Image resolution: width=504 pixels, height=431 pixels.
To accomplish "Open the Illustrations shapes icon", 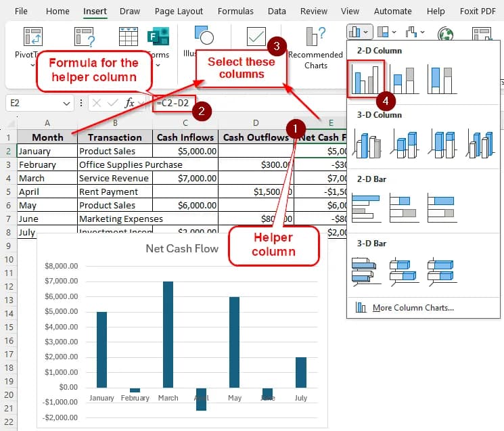I will pos(204,35).
